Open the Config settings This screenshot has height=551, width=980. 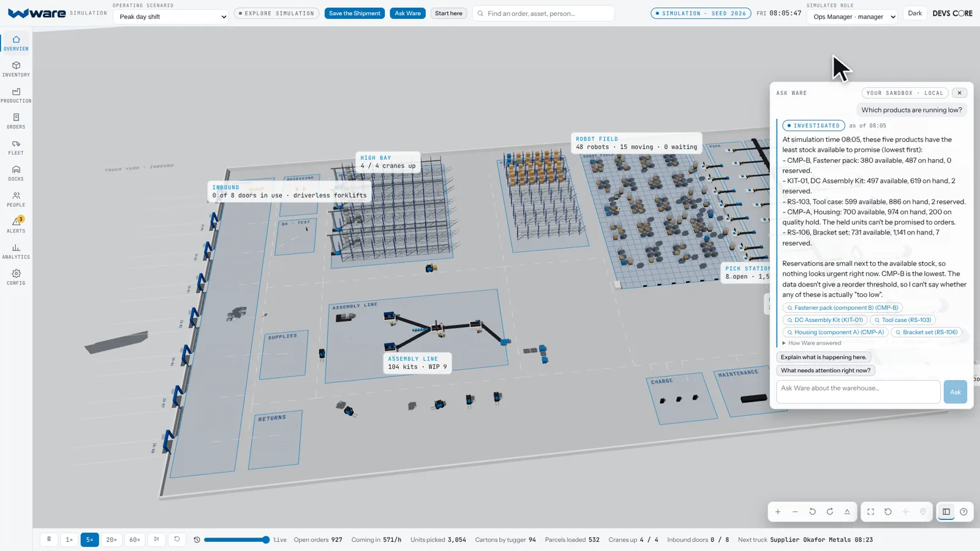pyautogui.click(x=16, y=277)
